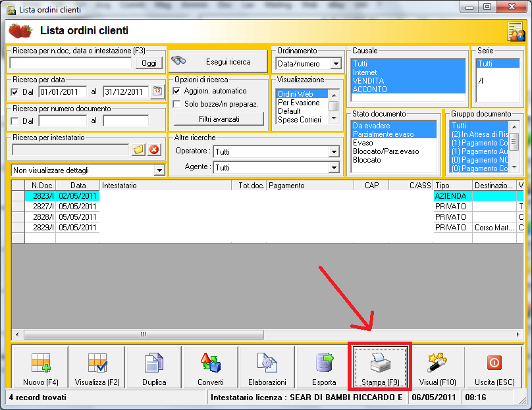Open Visual (F10) magic wand icon
Image resolution: width=532 pixels, height=410 pixels.
pyautogui.click(x=437, y=363)
